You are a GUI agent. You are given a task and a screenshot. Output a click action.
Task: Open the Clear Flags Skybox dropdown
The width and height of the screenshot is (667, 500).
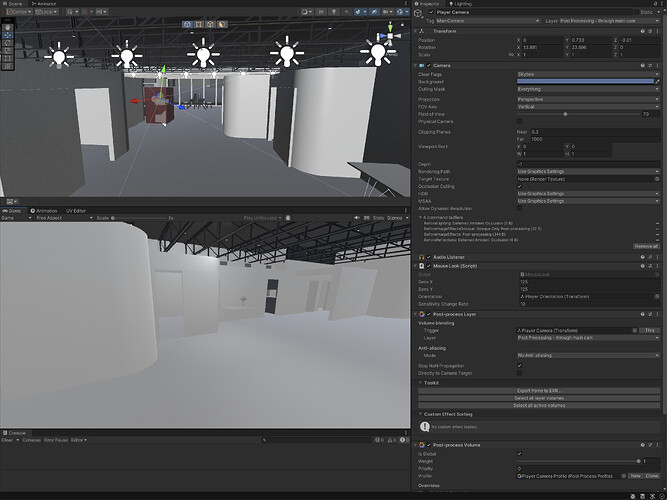[x=588, y=74]
